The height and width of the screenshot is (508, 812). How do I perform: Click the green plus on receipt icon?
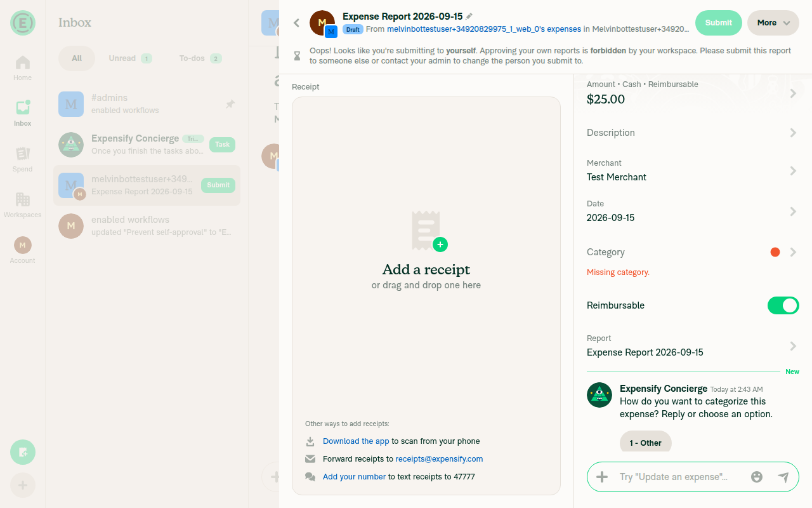point(440,244)
